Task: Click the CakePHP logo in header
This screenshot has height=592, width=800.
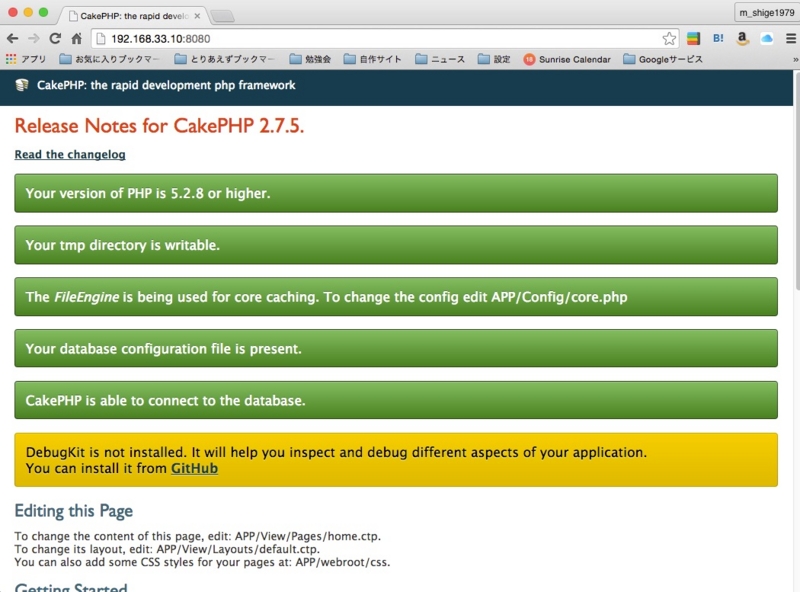Action: tap(22, 85)
